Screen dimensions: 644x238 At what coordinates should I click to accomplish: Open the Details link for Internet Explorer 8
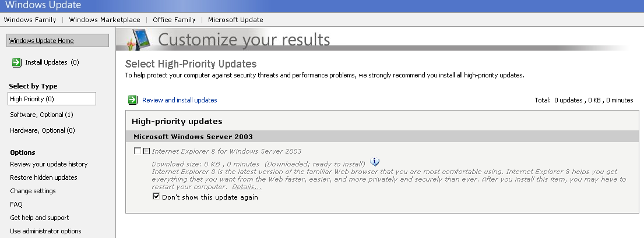[247, 187]
